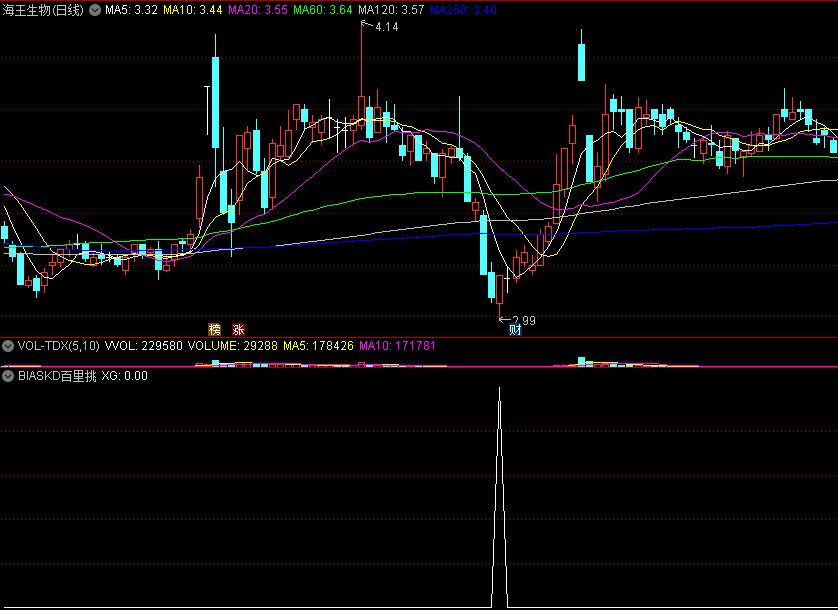
Task: Select the 海王生物(日线) stock title
Action: click(43, 10)
